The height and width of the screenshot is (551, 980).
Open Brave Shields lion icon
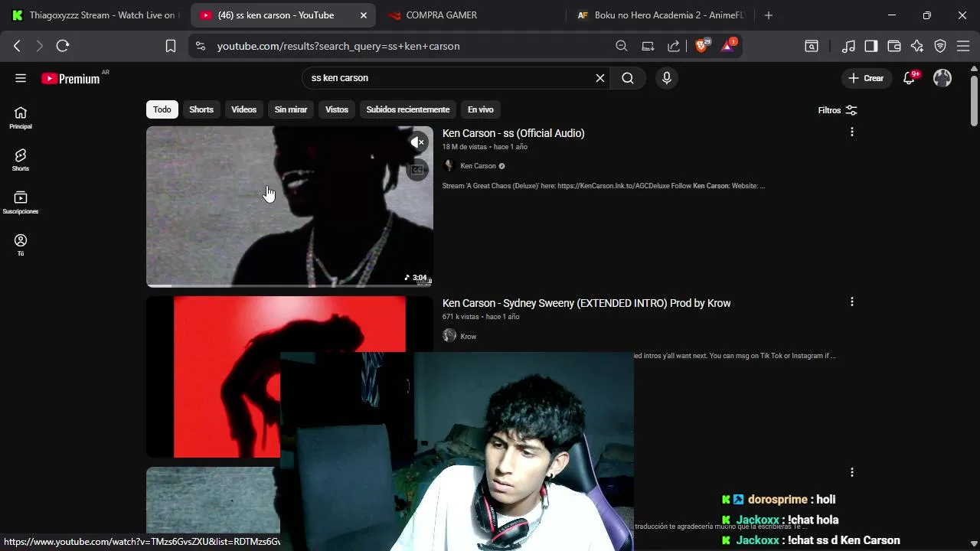point(702,46)
